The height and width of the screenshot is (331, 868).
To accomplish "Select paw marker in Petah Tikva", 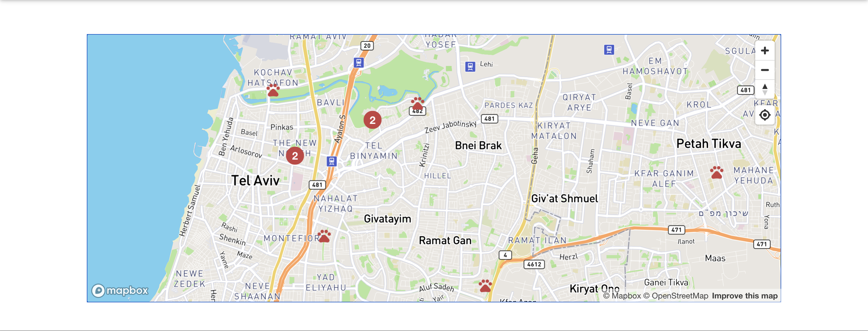I will (x=716, y=172).
